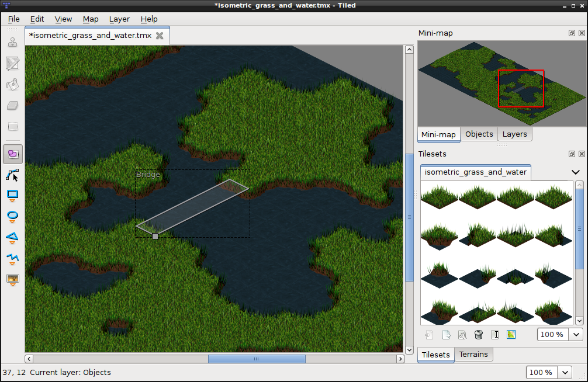Switch to the Terrains tab

(x=473, y=355)
